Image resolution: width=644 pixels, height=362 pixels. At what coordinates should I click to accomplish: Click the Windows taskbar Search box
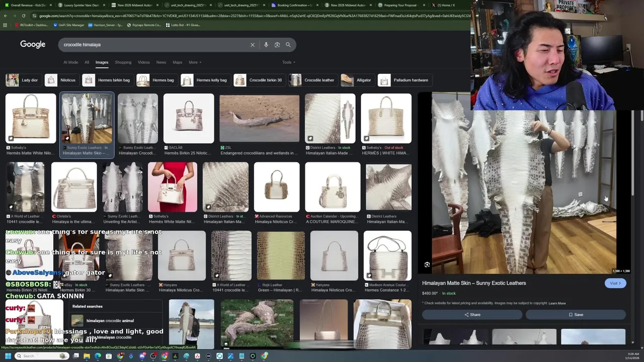point(41,356)
